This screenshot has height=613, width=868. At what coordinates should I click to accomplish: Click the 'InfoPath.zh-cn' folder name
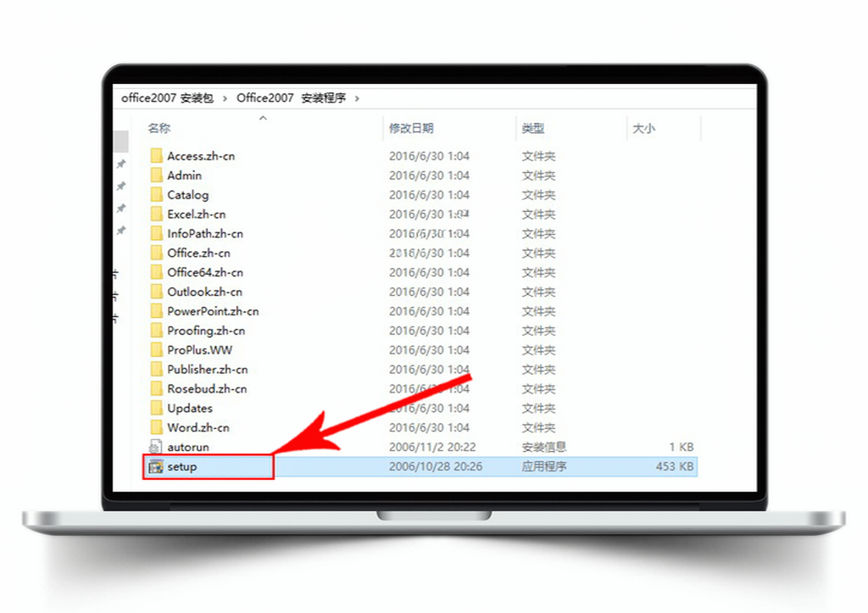(x=205, y=234)
